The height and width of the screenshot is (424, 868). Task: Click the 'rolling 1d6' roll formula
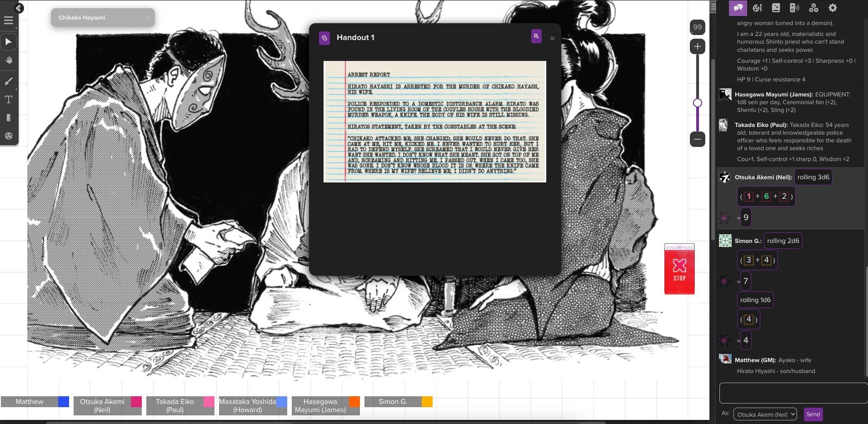[755, 300]
